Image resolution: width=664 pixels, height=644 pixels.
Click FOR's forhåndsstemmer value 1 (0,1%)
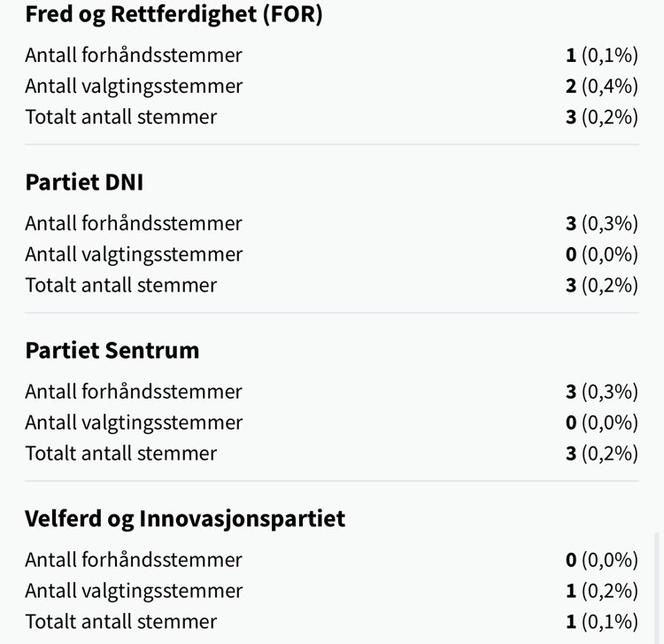click(x=602, y=55)
